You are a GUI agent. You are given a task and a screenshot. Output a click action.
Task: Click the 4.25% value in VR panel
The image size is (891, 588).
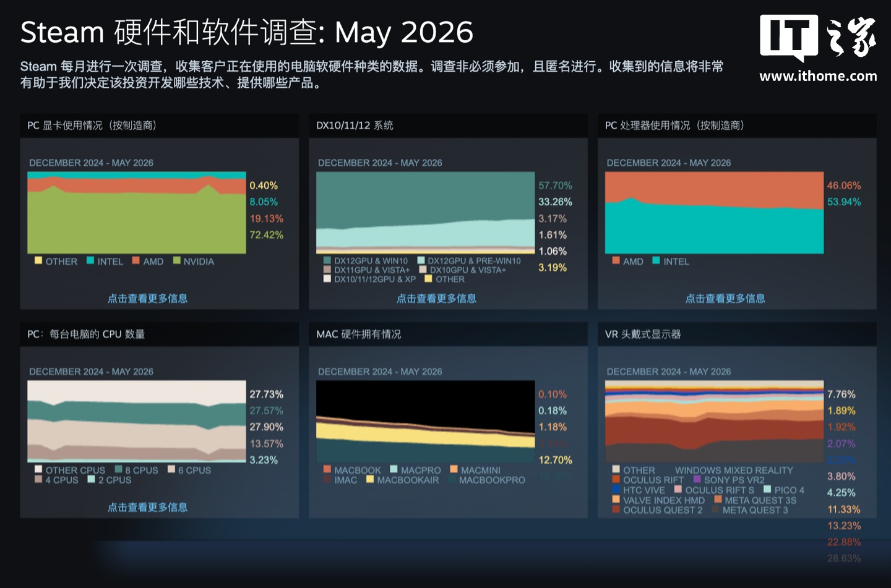coord(841,493)
